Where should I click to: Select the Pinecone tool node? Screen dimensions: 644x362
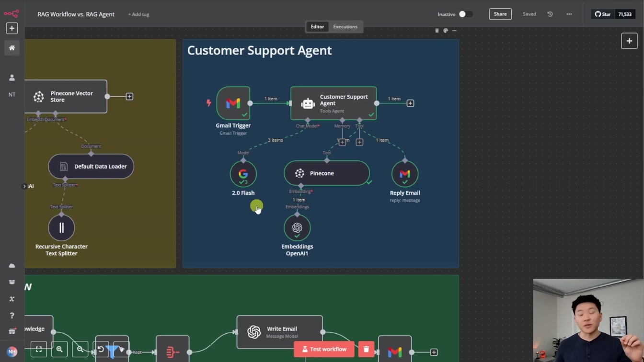coord(327,173)
